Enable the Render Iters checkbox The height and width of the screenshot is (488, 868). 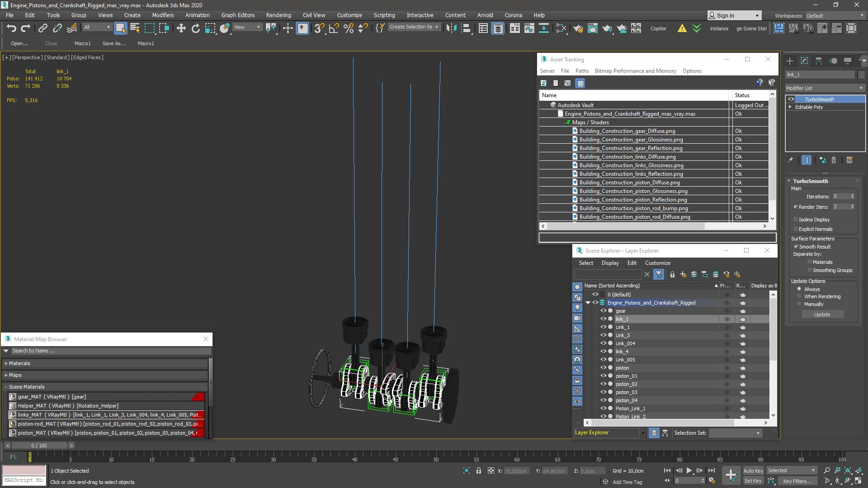click(x=796, y=207)
